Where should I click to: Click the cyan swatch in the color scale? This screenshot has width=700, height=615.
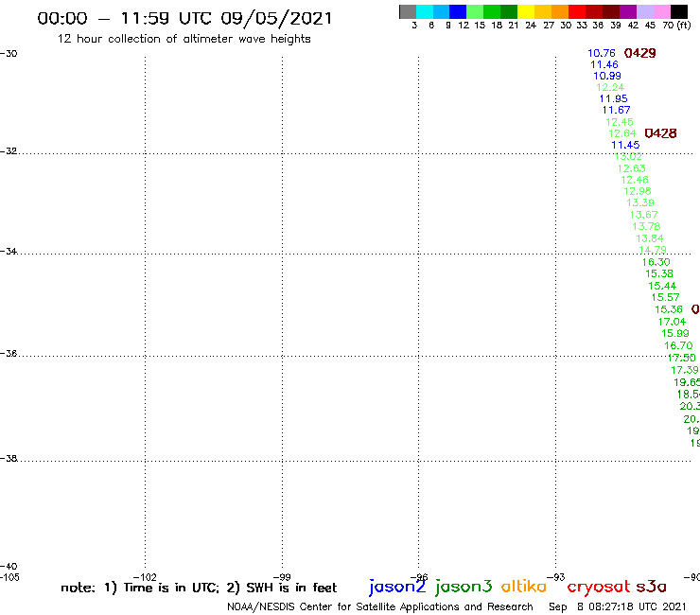[x=425, y=12]
